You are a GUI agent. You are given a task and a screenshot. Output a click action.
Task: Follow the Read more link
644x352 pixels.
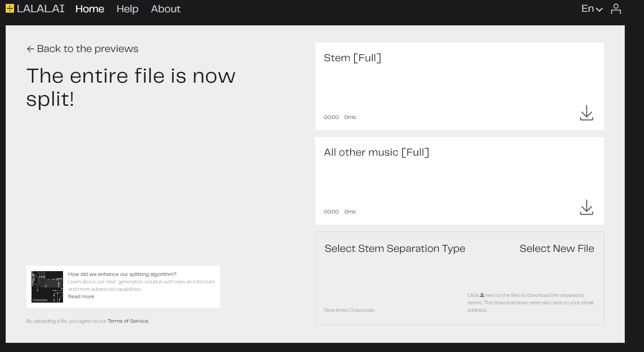[81, 296]
